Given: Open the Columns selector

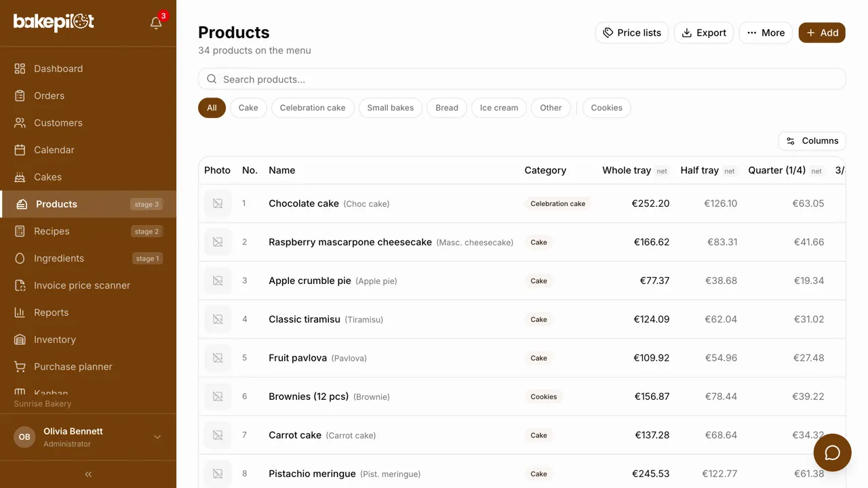Looking at the screenshot, I should point(812,141).
